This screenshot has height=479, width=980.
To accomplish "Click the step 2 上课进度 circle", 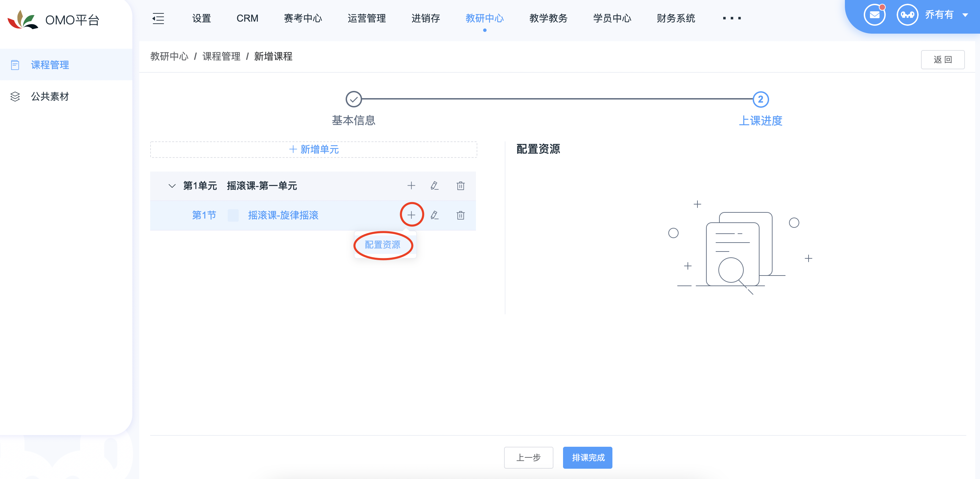I will point(761,99).
